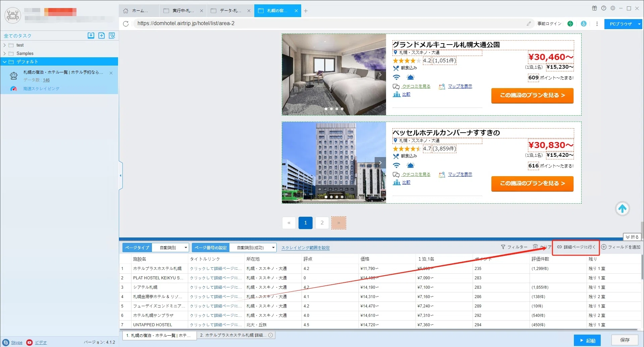Open the ページタイプ 自動識別 dropdown
This screenshot has height=347, width=644.
point(170,248)
